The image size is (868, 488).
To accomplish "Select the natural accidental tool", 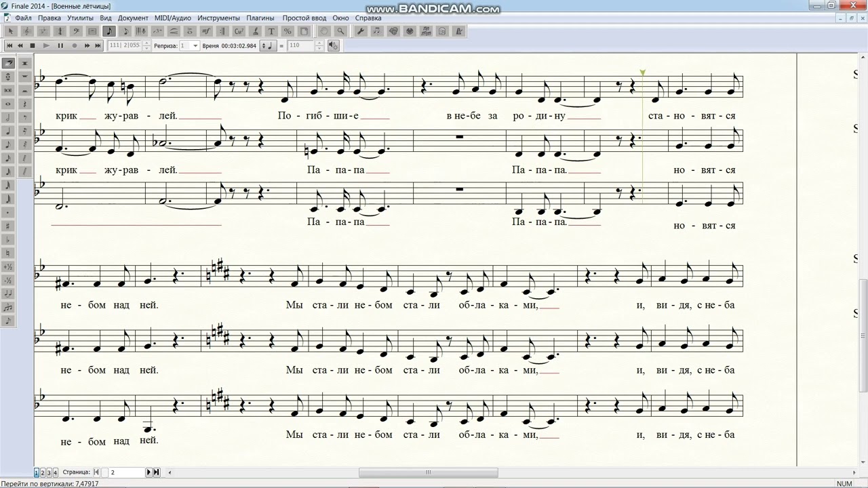I will click(x=8, y=253).
